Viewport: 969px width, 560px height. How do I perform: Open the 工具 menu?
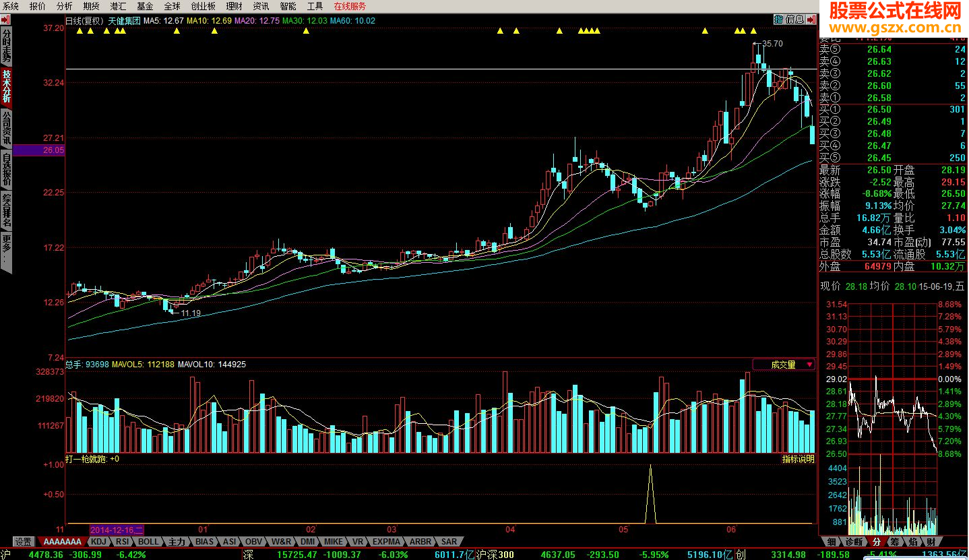315,6
